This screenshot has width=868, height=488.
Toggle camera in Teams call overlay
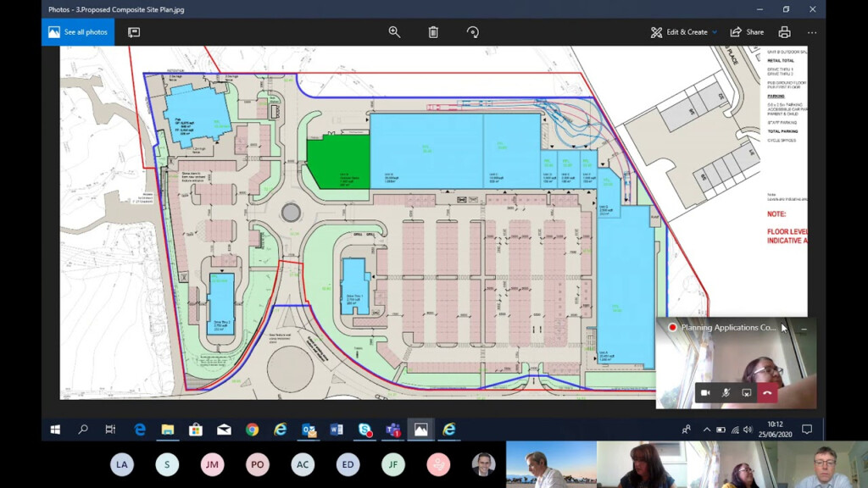click(705, 393)
